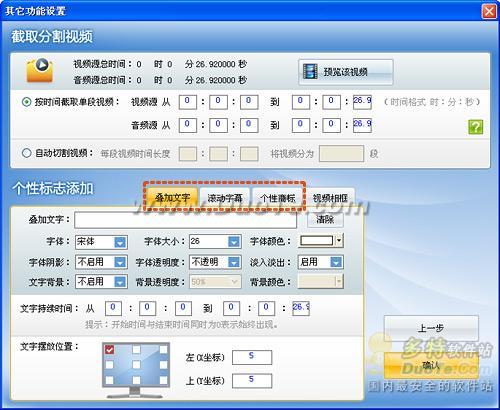Check the bottom-left text position box
The image size is (500, 410).
tap(109, 380)
